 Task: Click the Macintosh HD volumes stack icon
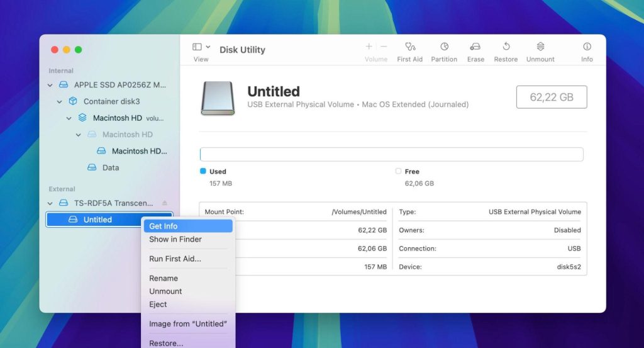pyautogui.click(x=82, y=118)
